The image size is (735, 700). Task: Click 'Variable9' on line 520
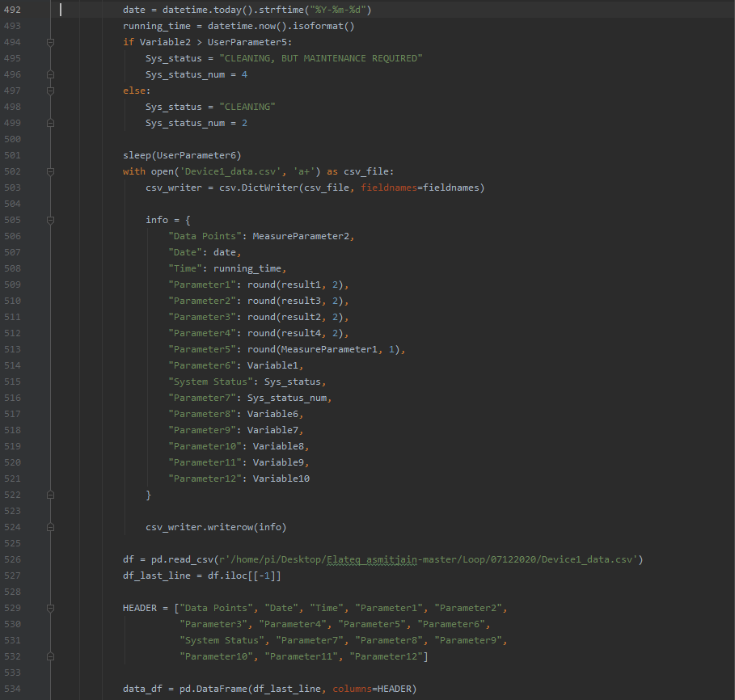(278, 462)
